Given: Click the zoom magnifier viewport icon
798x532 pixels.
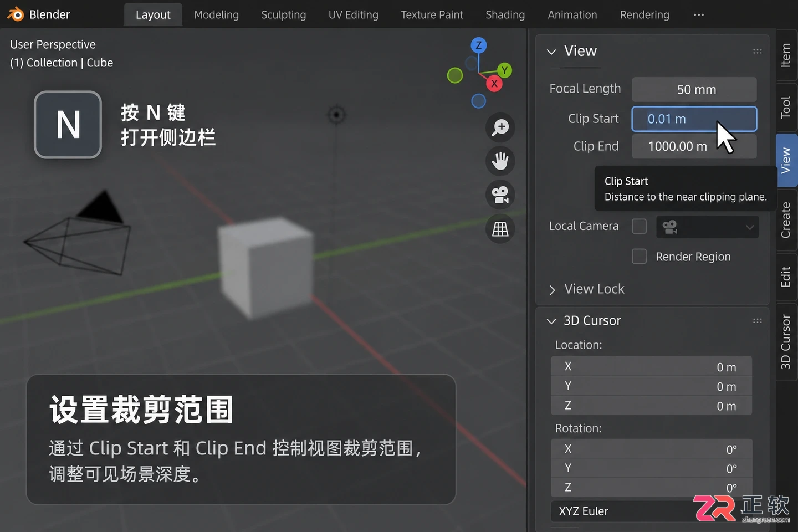Looking at the screenshot, I should coord(500,127).
